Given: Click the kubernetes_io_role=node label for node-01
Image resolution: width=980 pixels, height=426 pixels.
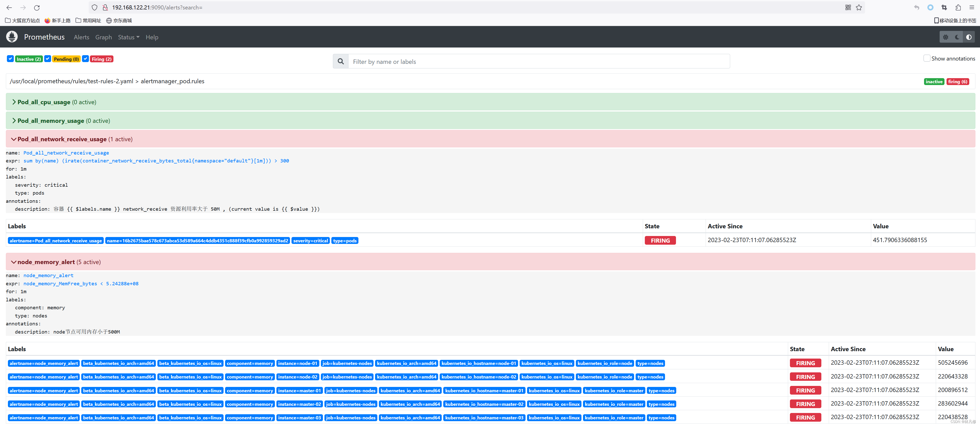Looking at the screenshot, I should (x=604, y=363).
